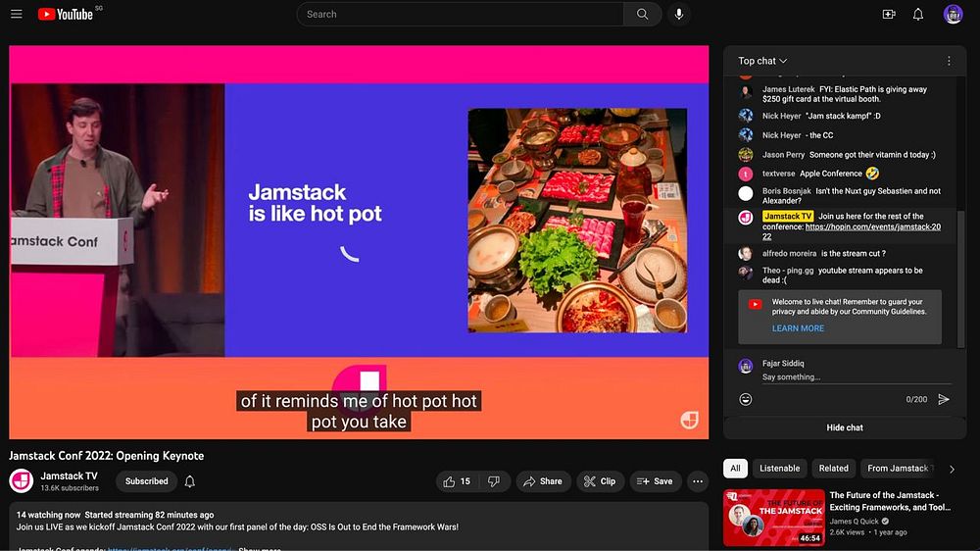Dislike the video thumbs down

[x=494, y=481]
